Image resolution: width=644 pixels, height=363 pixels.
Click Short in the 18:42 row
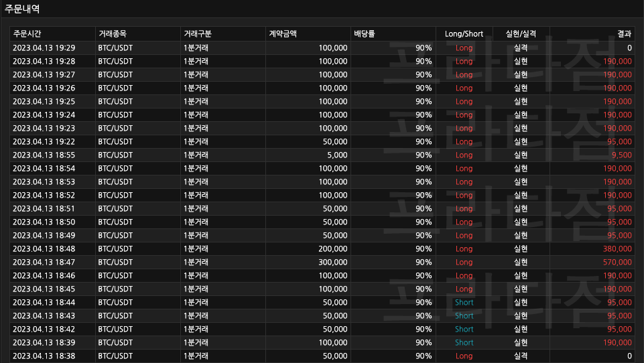pos(464,330)
